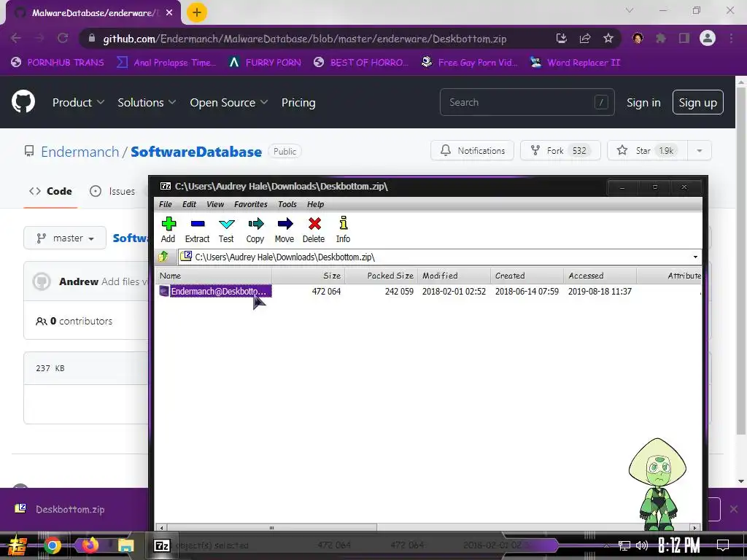Expand the 7-Zip address path dropdown

tap(695, 257)
